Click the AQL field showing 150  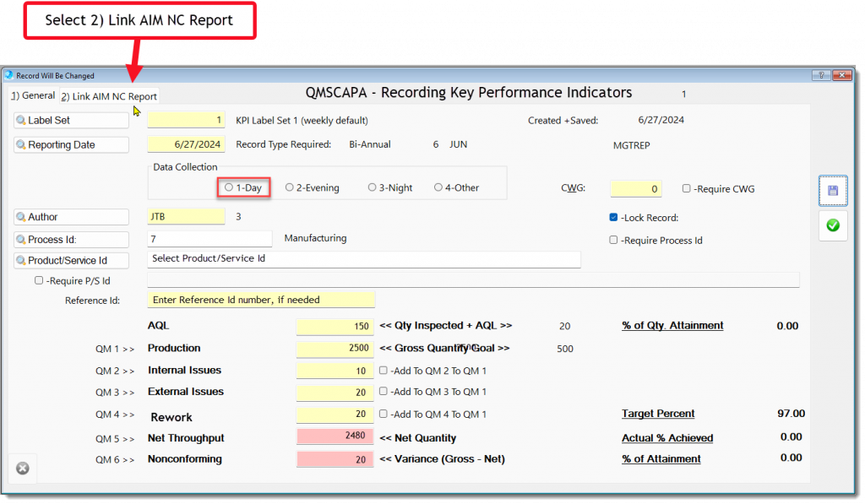click(335, 326)
